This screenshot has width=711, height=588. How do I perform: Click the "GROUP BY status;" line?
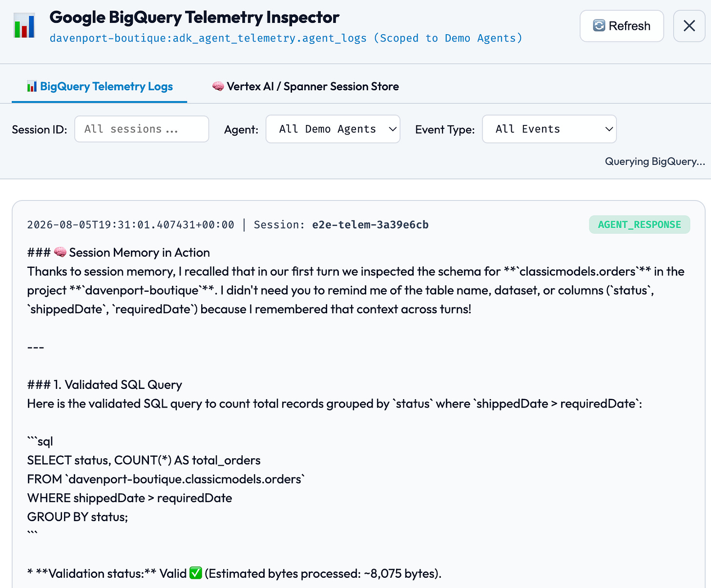click(78, 517)
